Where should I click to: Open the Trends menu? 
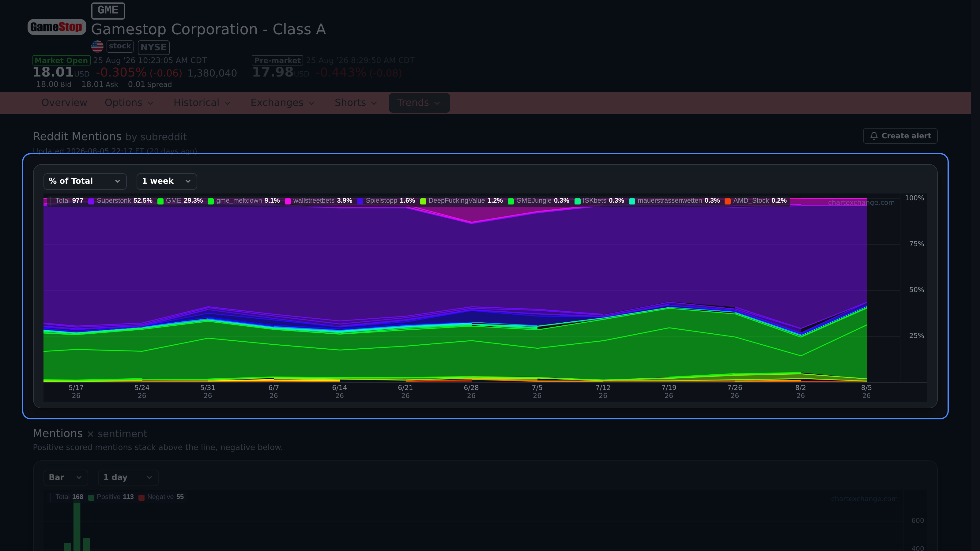(x=419, y=103)
